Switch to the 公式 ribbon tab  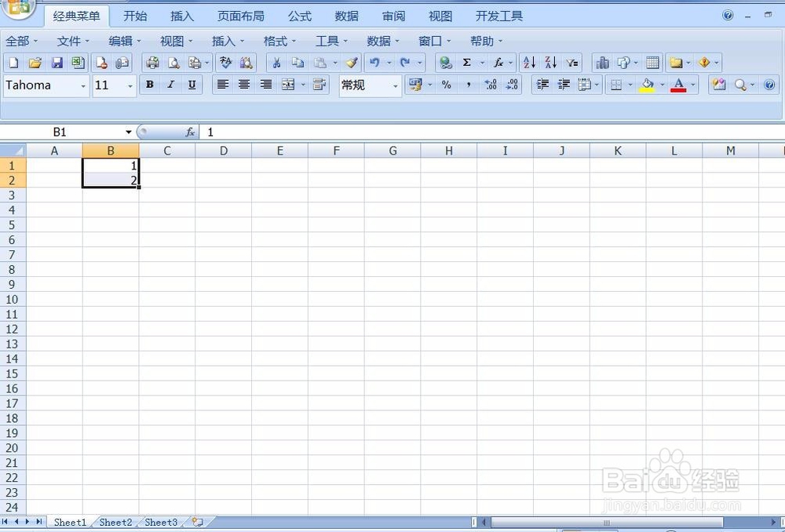(300, 16)
